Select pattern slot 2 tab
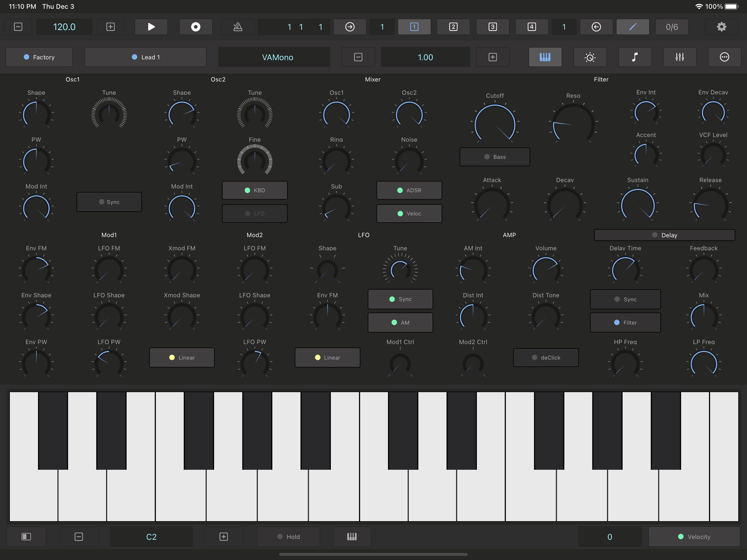 pyautogui.click(x=453, y=27)
